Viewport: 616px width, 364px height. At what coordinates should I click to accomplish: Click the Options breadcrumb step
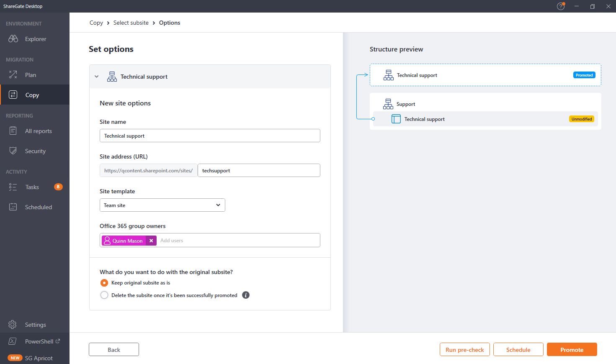coord(170,23)
